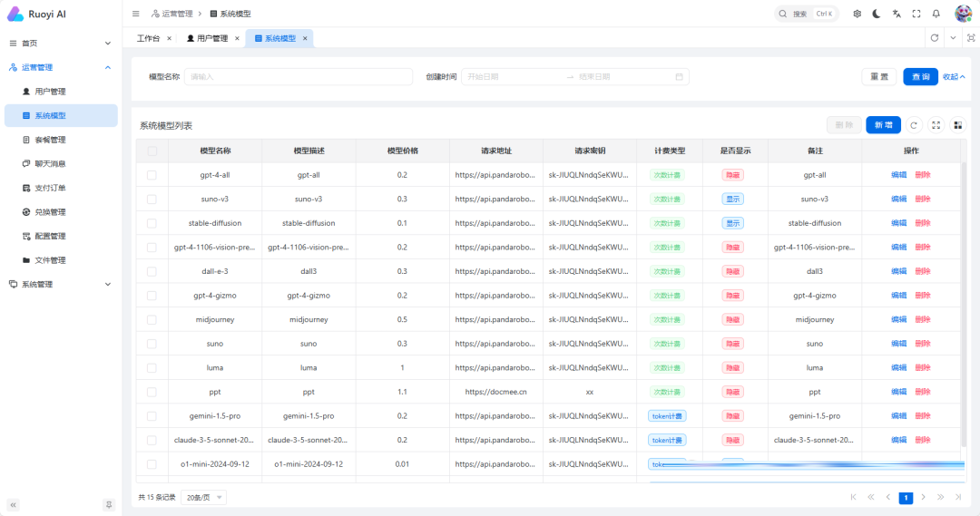Check the select-all checkbox in table header

click(x=152, y=151)
